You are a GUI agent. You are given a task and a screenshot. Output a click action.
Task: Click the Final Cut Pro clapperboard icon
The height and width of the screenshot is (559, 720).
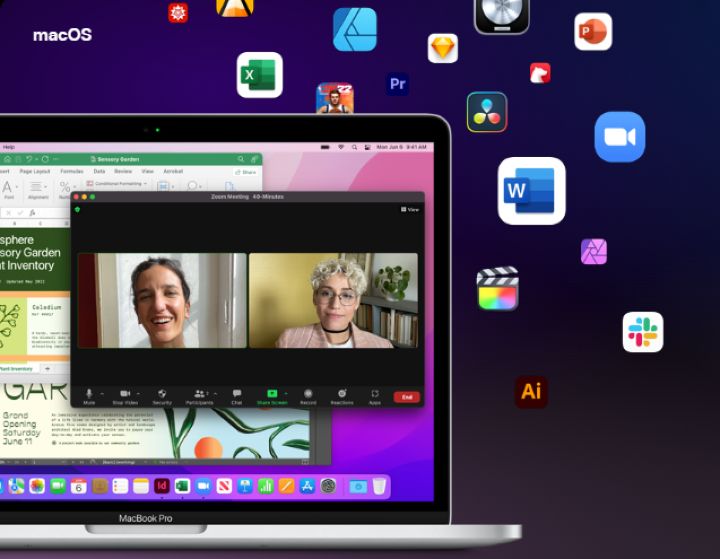coord(497,289)
